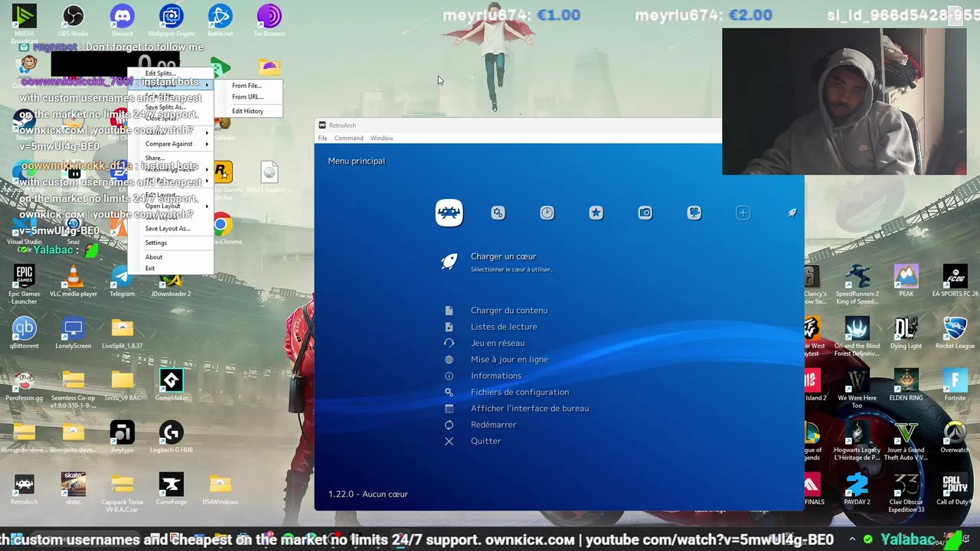Open the RetroArch Images camera tab
Image resolution: width=980 pixels, height=551 pixels.
coord(645,214)
